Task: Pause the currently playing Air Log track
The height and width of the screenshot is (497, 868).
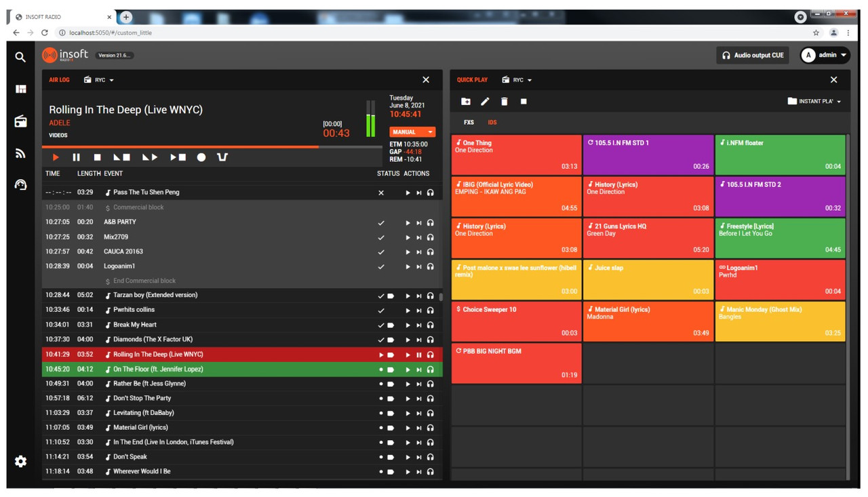Action: point(76,157)
